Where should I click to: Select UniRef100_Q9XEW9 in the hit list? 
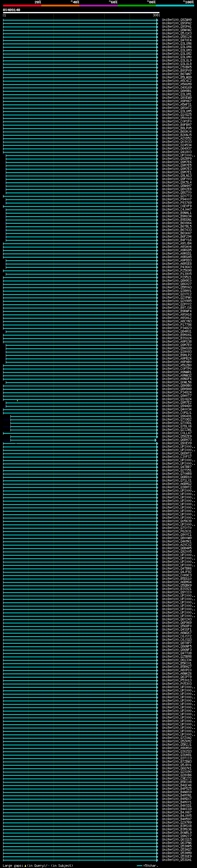tap(177, 98)
